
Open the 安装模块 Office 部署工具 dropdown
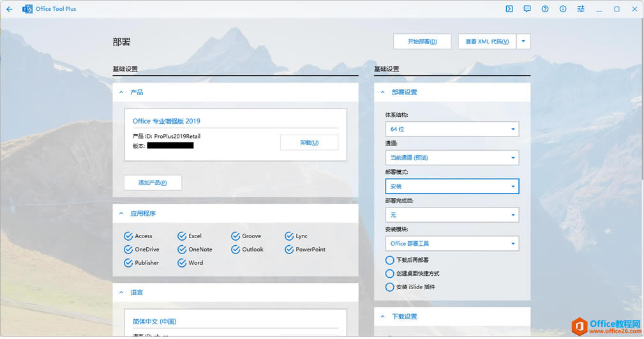pyautogui.click(x=452, y=243)
